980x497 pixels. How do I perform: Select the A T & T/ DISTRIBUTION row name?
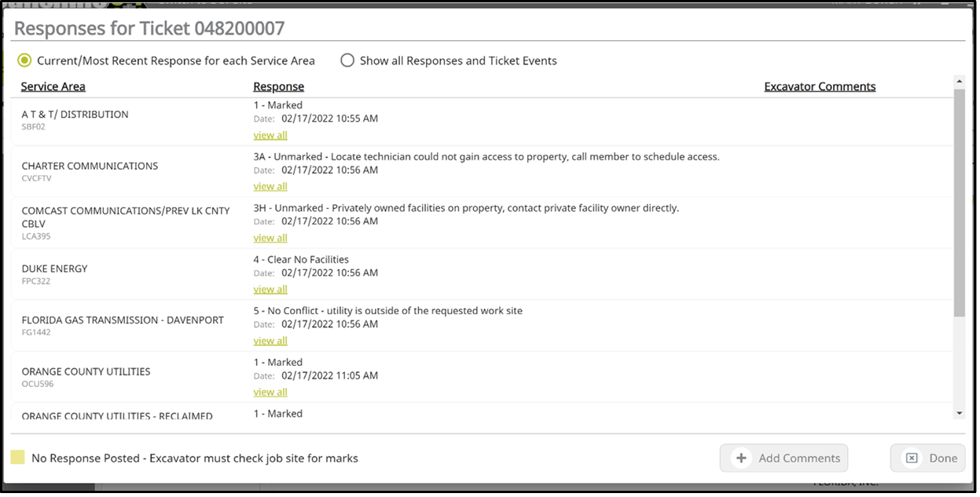coord(75,114)
